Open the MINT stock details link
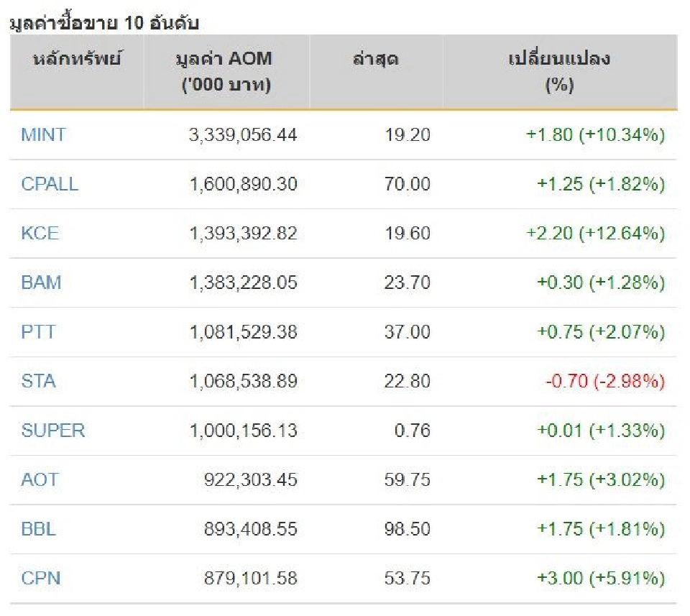This screenshot has width=690, height=616. 42,134
